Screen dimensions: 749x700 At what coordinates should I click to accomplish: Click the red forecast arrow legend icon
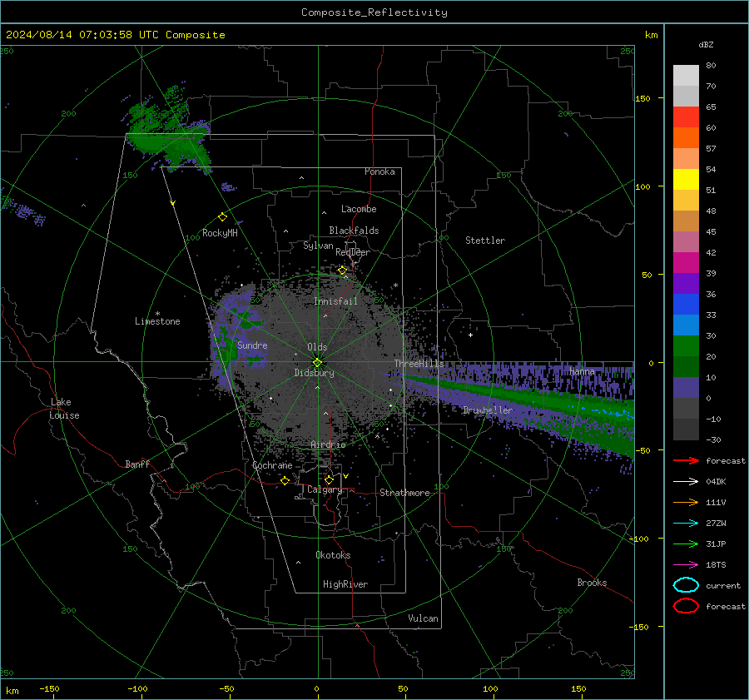point(686,460)
